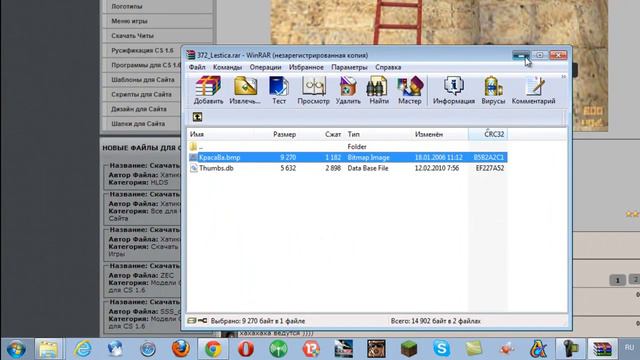Open Скрипты для Сайта webpage link
The height and width of the screenshot is (360, 640).
pos(141,95)
